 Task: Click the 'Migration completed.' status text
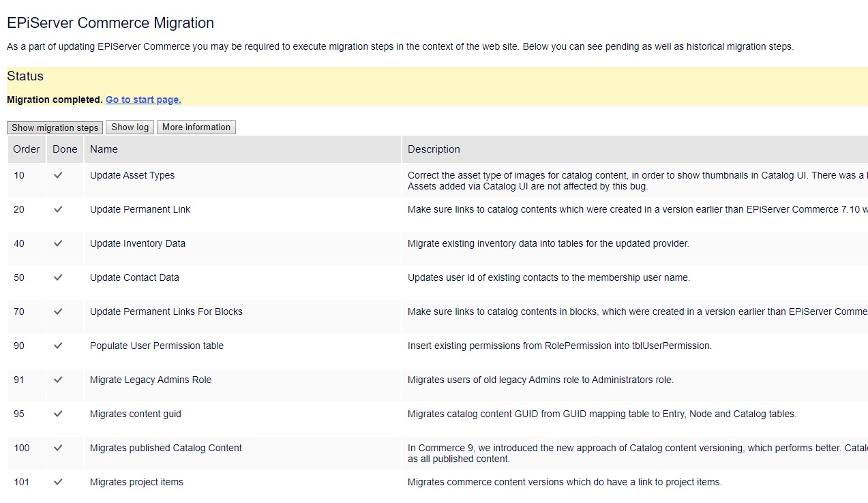(55, 100)
